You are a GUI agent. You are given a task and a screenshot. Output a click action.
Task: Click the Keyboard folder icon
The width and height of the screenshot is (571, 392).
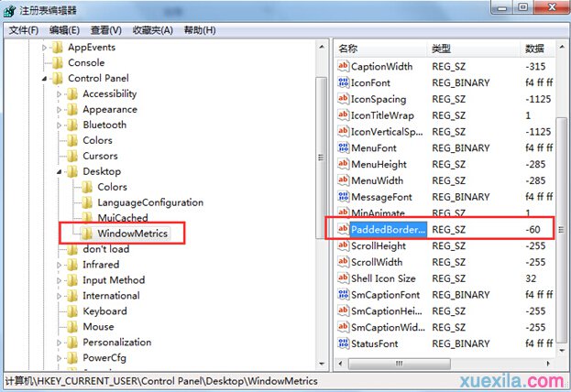click(x=72, y=311)
